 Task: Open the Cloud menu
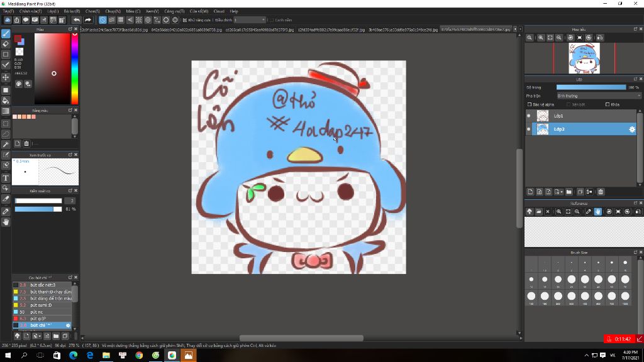219,11
